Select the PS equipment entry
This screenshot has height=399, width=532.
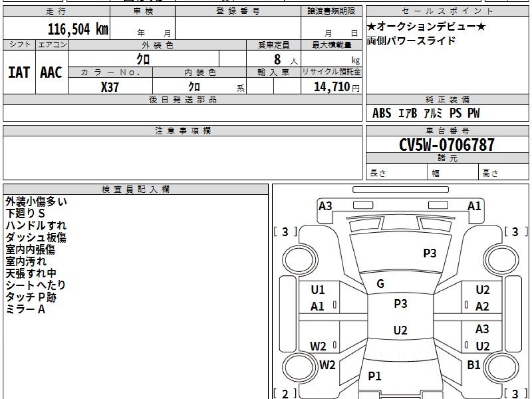tap(455, 113)
